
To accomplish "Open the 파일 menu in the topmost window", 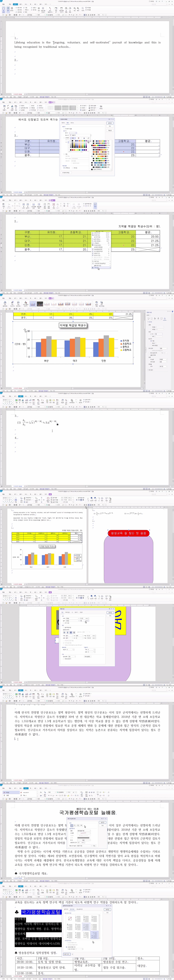I will click(4, 4).
